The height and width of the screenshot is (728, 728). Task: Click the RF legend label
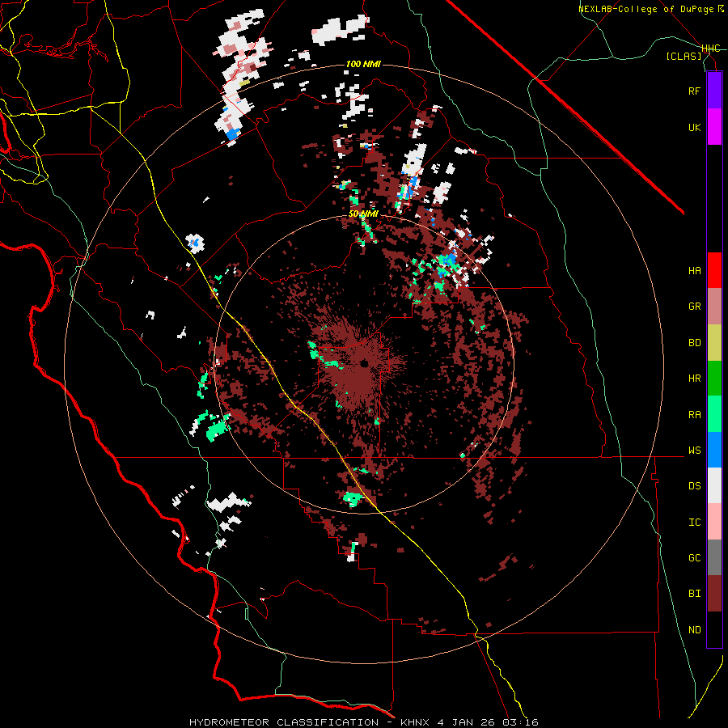(x=694, y=91)
